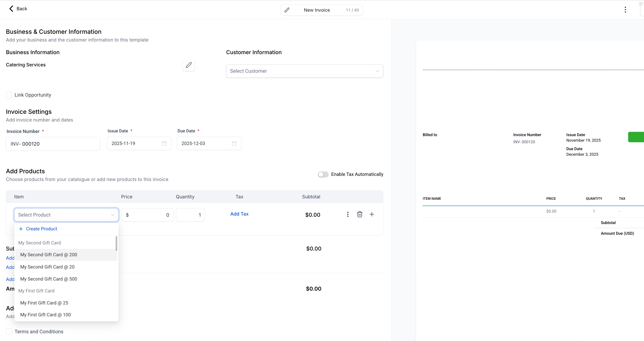Click the Add Tax link
The image size is (644, 341).
point(239,214)
